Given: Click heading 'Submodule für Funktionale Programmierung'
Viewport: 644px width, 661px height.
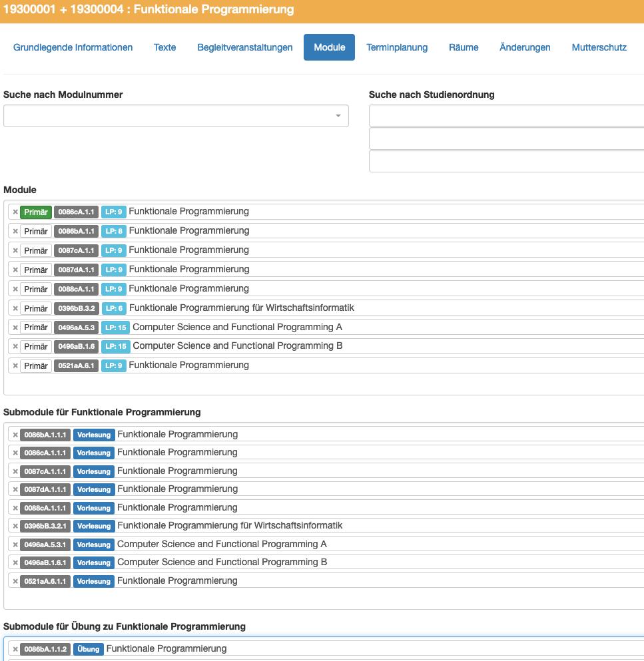Looking at the screenshot, I should point(102,412).
